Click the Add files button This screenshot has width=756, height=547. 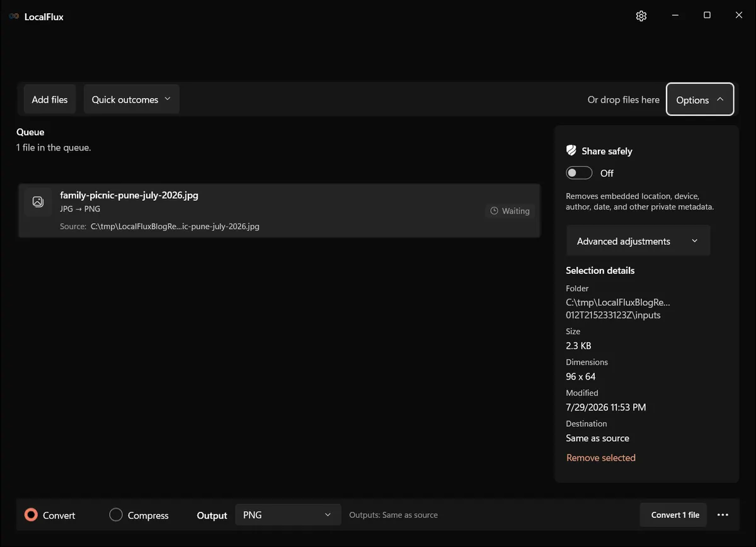[50, 99]
